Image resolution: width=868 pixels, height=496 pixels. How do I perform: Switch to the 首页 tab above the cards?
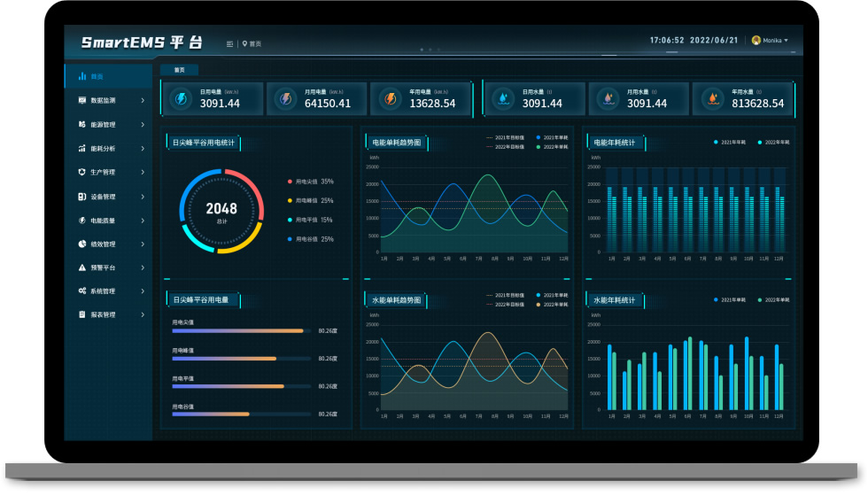tap(180, 70)
